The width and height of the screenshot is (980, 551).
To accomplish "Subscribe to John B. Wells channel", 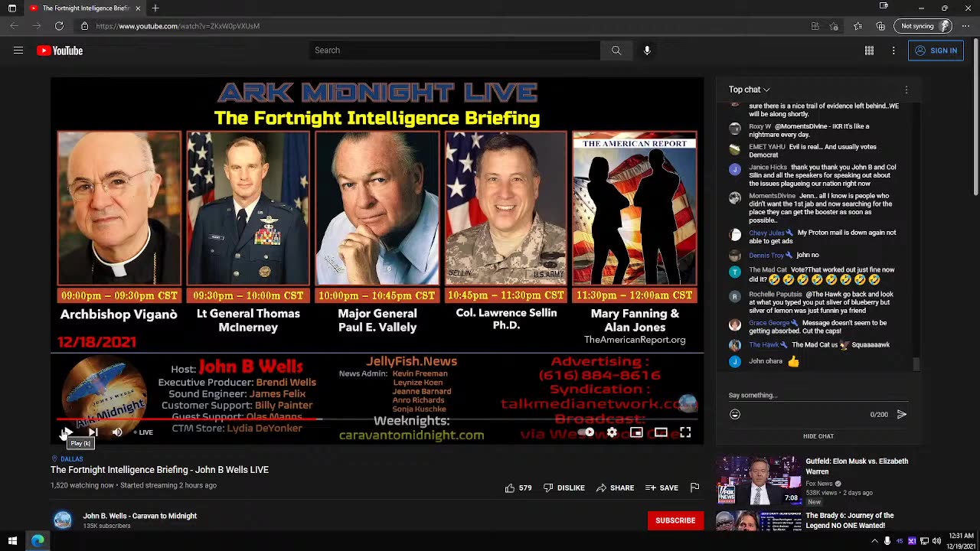I will pos(675,520).
